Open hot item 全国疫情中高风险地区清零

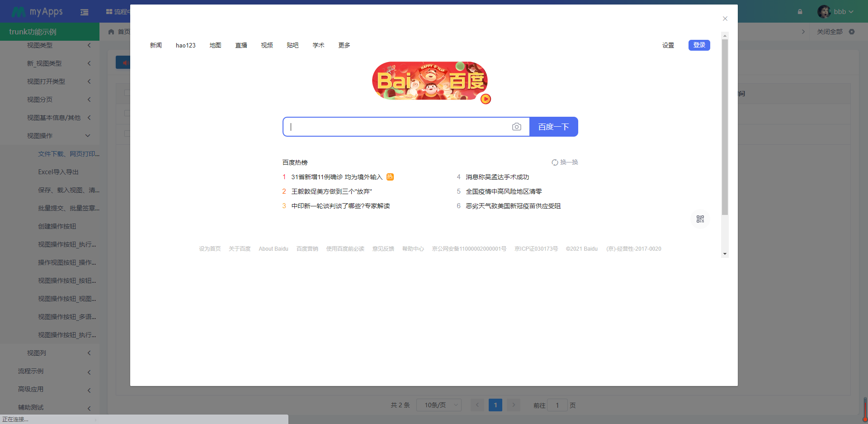click(x=504, y=191)
